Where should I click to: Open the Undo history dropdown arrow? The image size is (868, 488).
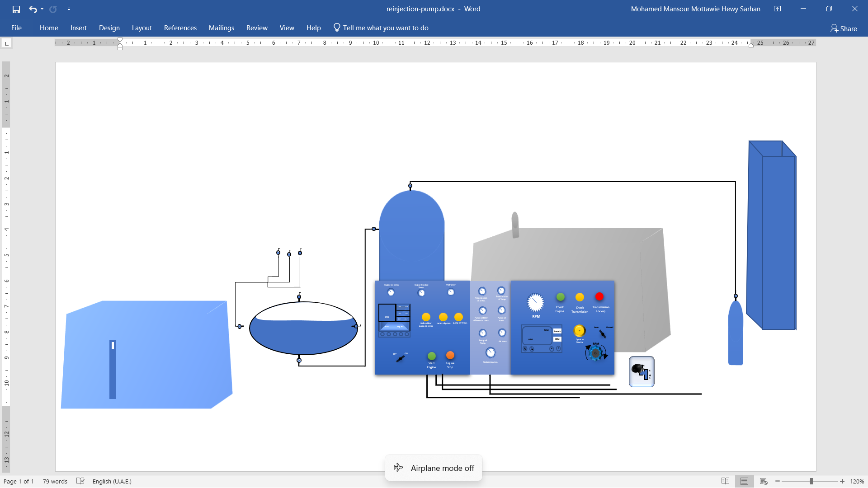[x=42, y=9]
